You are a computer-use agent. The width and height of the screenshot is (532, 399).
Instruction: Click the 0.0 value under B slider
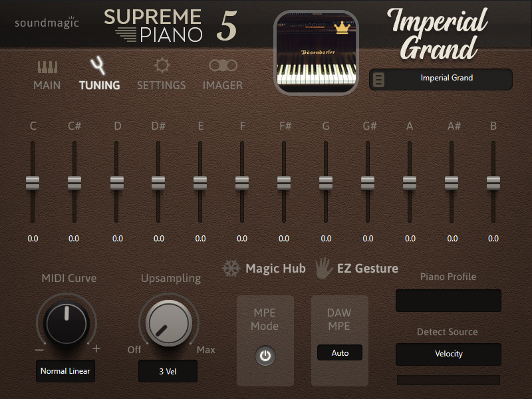493,239
